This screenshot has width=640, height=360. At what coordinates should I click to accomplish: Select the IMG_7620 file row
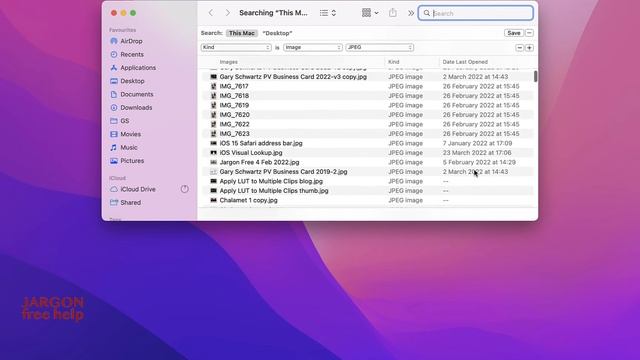tap(367, 115)
